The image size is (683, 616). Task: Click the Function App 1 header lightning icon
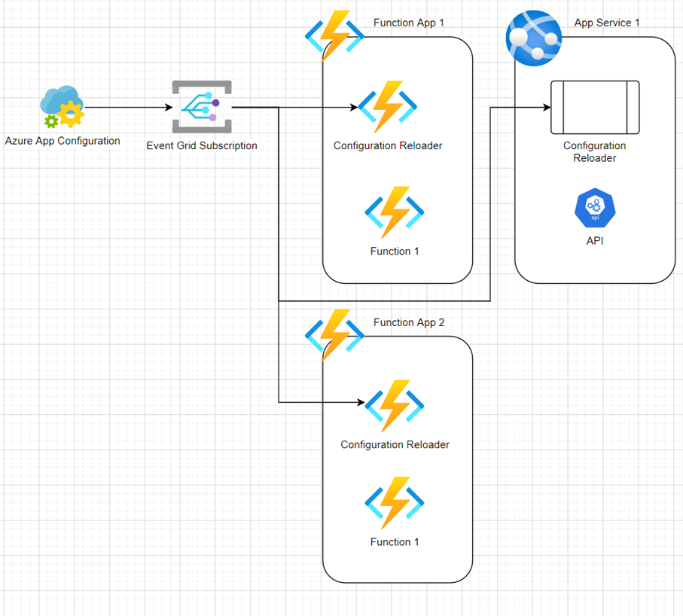pos(334,36)
